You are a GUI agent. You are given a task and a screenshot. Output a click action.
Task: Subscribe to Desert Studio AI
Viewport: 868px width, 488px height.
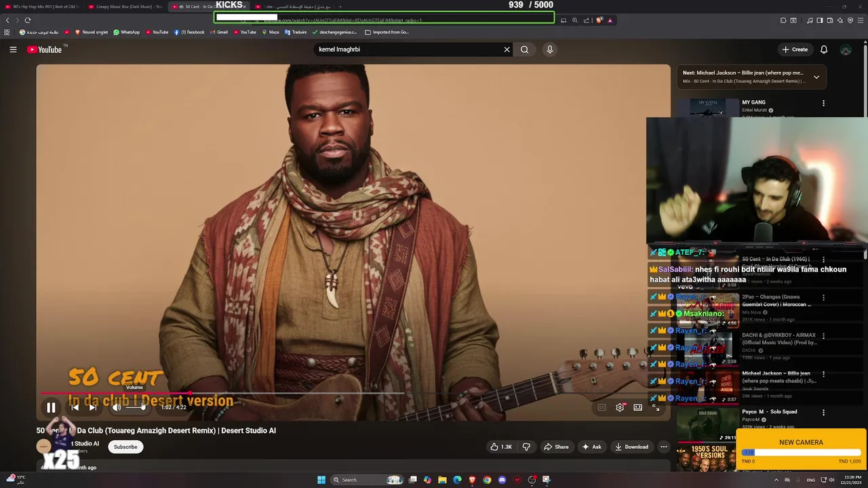[125, 447]
